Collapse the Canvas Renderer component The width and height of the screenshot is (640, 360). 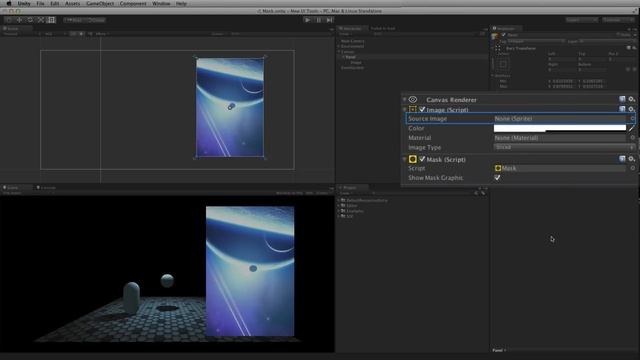[x=404, y=100]
